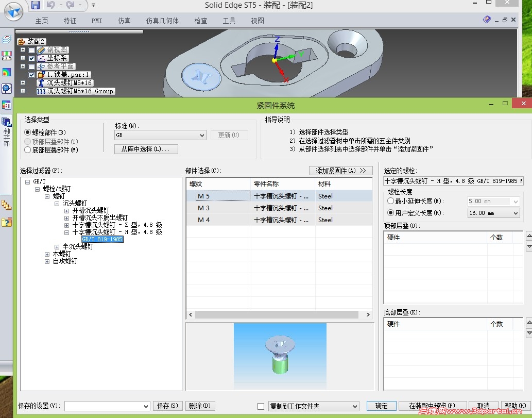The height and width of the screenshot is (418, 532).
Task: Open the 保存的设置 dropdown
Action: pyautogui.click(x=107, y=406)
